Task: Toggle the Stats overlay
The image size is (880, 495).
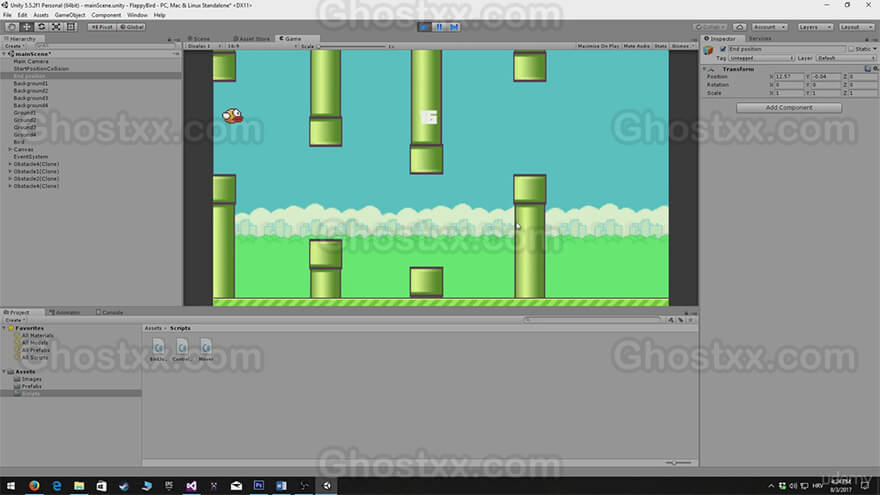Action: [661, 46]
